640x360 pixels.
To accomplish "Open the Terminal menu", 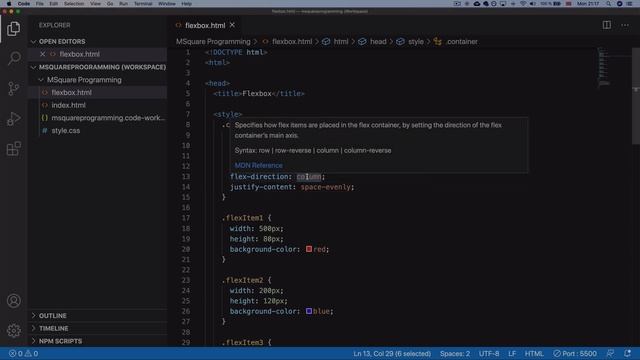I will (143, 4).
